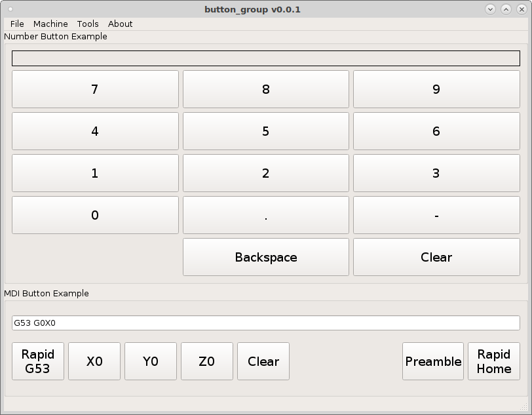Maximize the window with up-arrow icon

tap(506, 10)
